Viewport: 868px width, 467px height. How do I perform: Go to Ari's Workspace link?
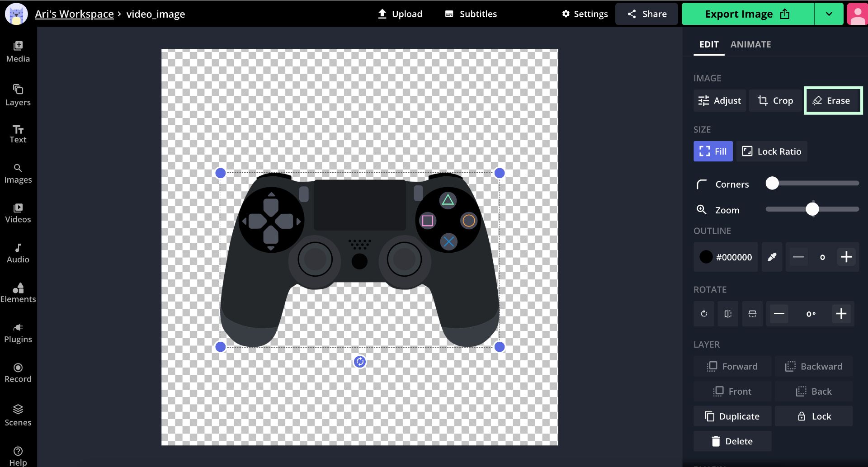coord(75,14)
